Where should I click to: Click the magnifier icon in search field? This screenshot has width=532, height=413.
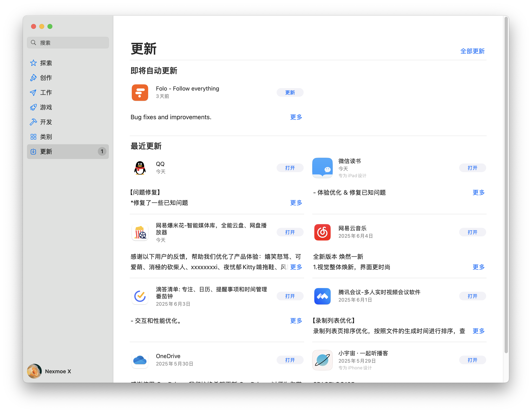[33, 43]
